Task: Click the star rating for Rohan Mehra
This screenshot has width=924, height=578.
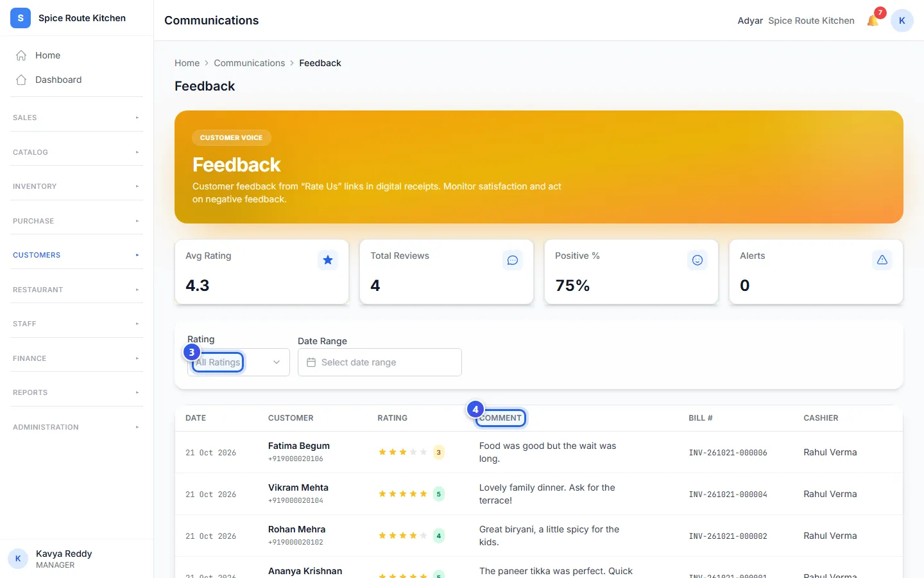Action: (x=403, y=536)
